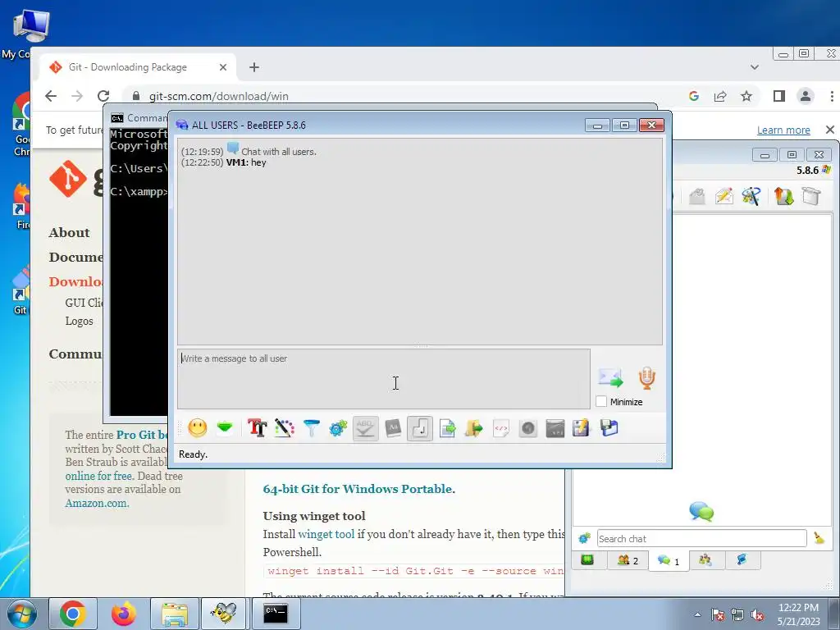This screenshot has height=630, width=840.
Task: Switch to the users tab showing 2
Action: click(x=628, y=560)
